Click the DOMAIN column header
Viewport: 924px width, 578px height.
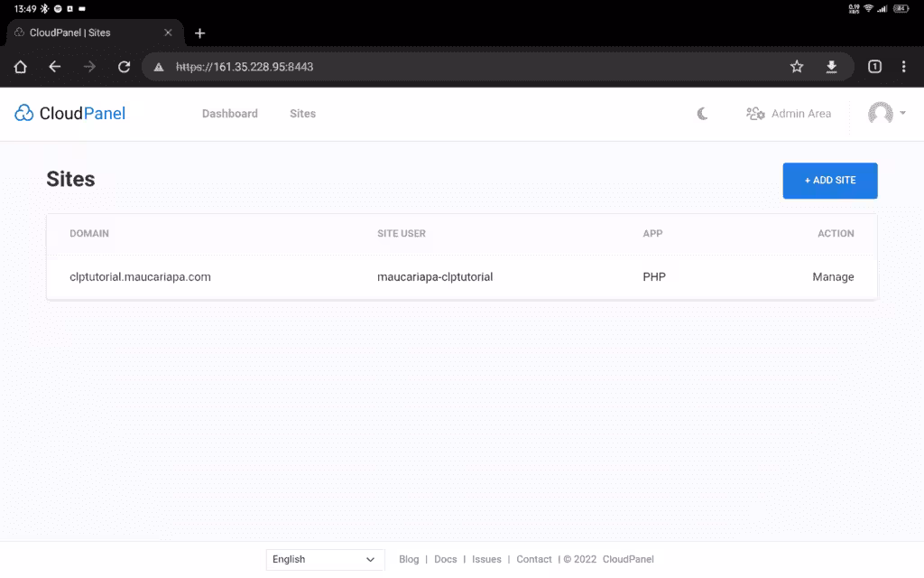click(x=89, y=234)
